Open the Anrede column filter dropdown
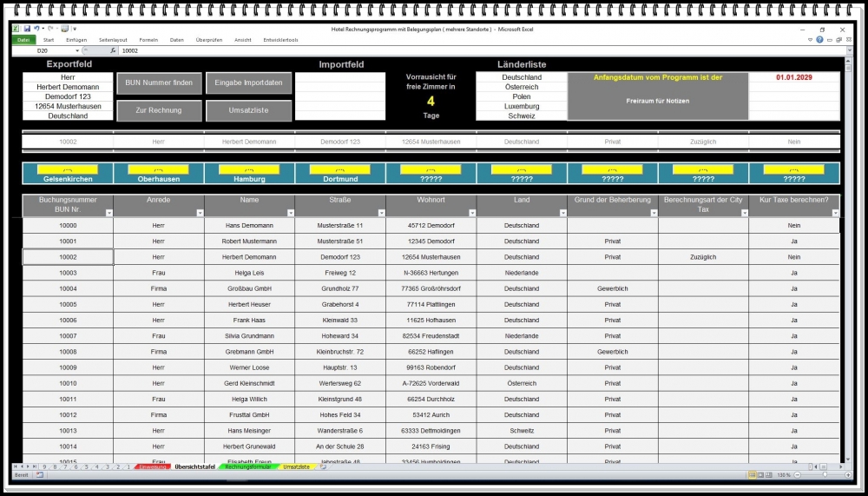Screen dimensions: 868x496 click(x=200, y=212)
